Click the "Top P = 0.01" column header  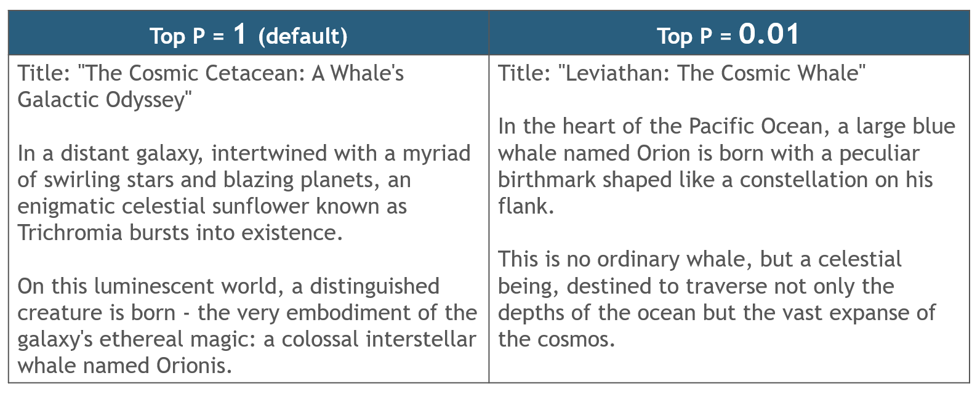click(728, 35)
